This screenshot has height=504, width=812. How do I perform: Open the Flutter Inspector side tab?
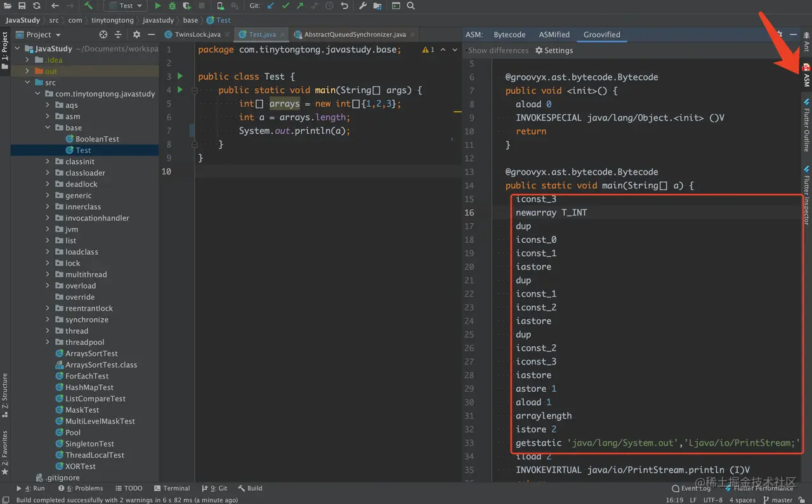click(806, 195)
